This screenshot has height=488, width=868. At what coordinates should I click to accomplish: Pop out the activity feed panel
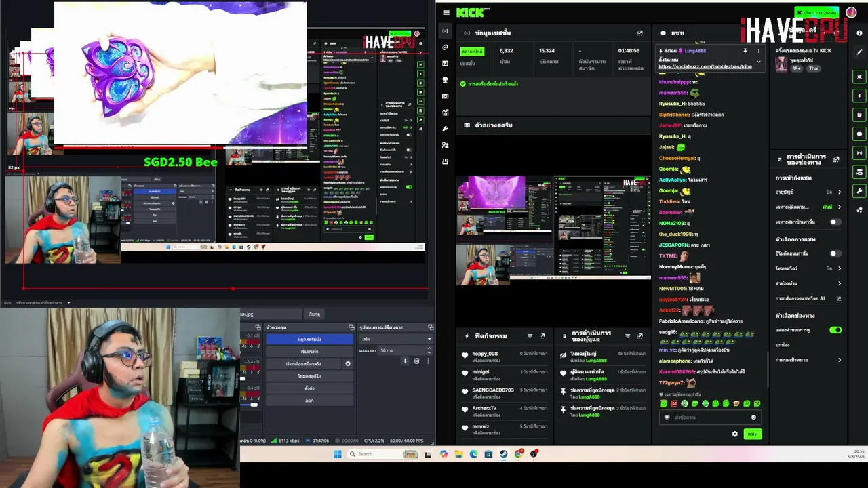(x=542, y=336)
